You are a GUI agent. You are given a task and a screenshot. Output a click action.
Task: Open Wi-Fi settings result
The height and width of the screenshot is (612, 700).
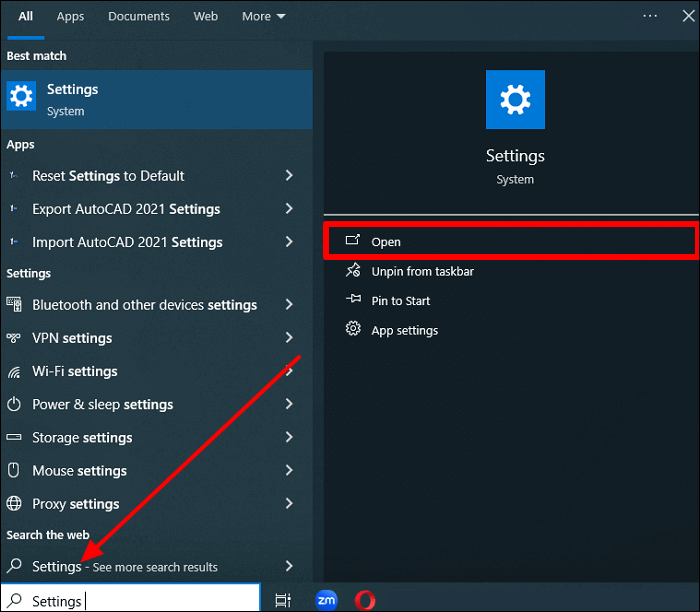point(157,371)
